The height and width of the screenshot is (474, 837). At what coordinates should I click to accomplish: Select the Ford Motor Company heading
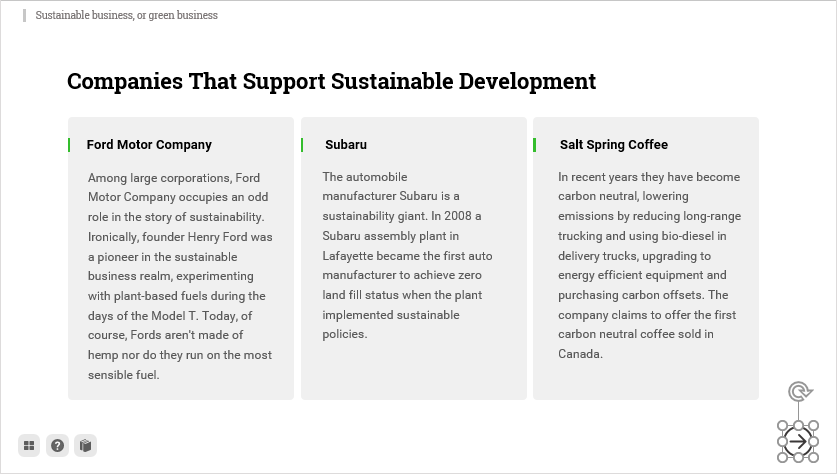click(149, 145)
